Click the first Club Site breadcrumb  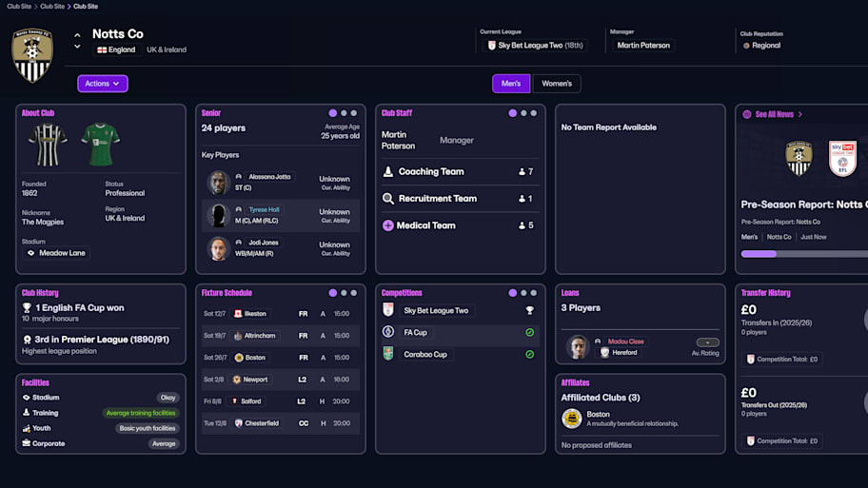[19, 7]
